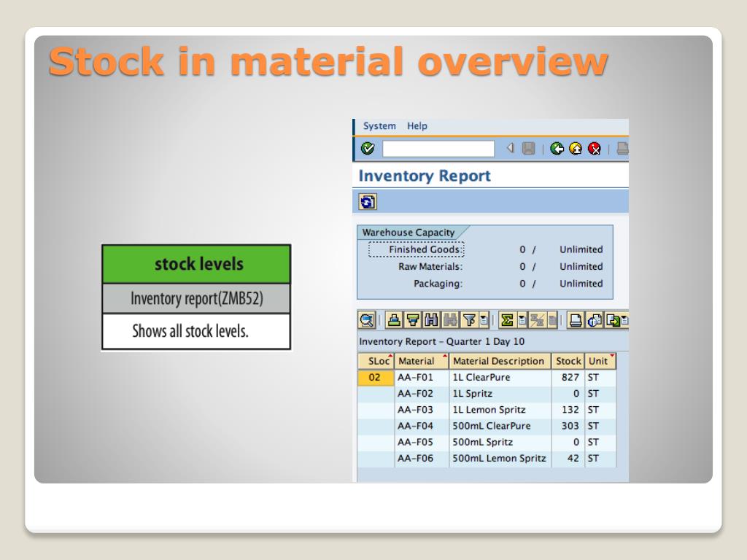Viewport: 747px width, 560px height.
Task: Click the Total sigma icon
Action: 508,320
